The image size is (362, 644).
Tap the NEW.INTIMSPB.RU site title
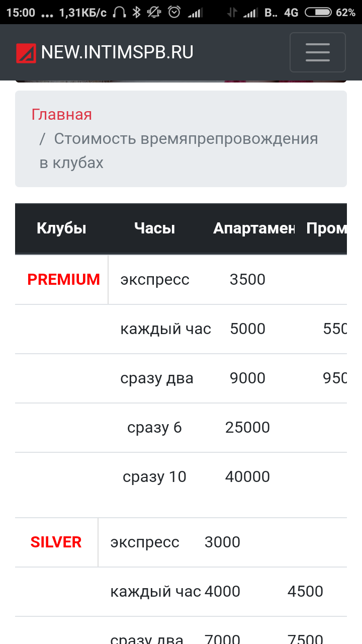coord(117,52)
